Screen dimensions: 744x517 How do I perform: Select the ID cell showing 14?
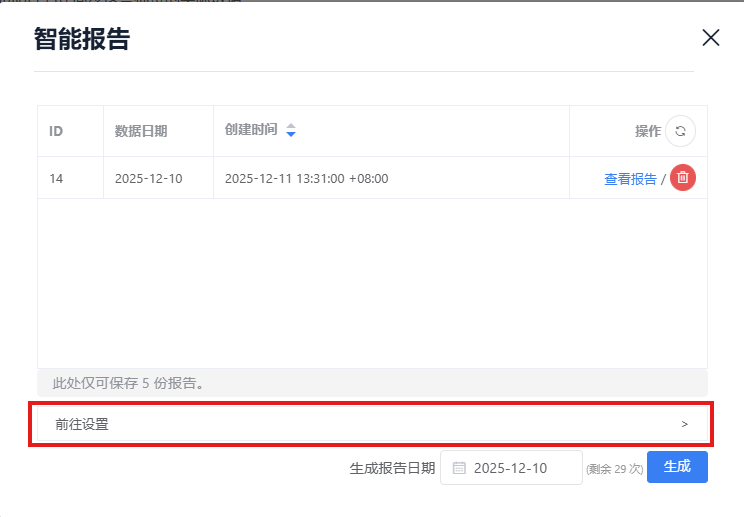[57, 179]
